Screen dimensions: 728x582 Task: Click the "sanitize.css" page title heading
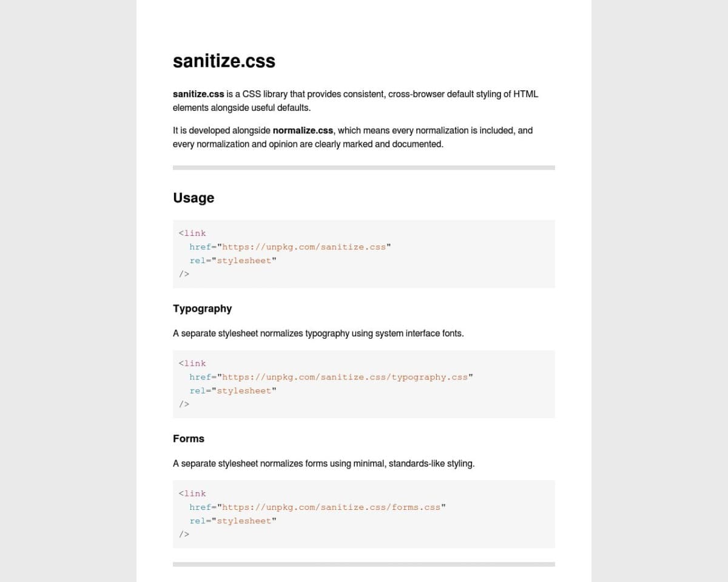pyautogui.click(x=224, y=61)
